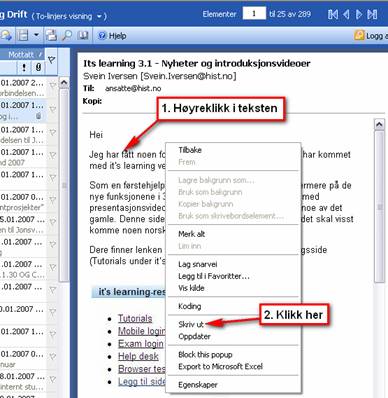This screenshot has width=388, height=398.
Task: Click recipient ansatte@hist.no
Action: tap(133, 89)
